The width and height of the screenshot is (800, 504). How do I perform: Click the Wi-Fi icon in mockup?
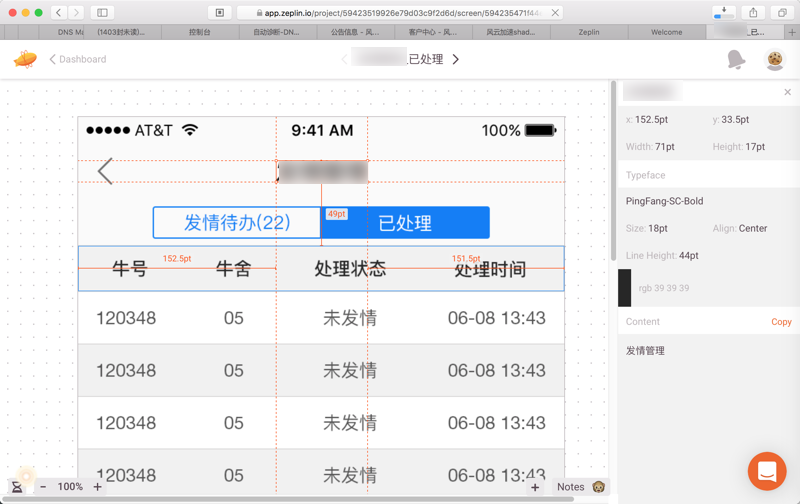pyautogui.click(x=190, y=130)
